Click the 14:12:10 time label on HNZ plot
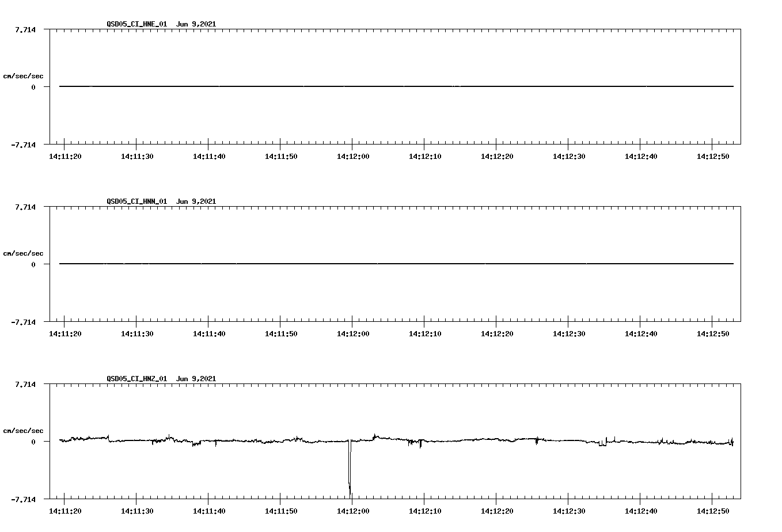 click(x=425, y=511)
